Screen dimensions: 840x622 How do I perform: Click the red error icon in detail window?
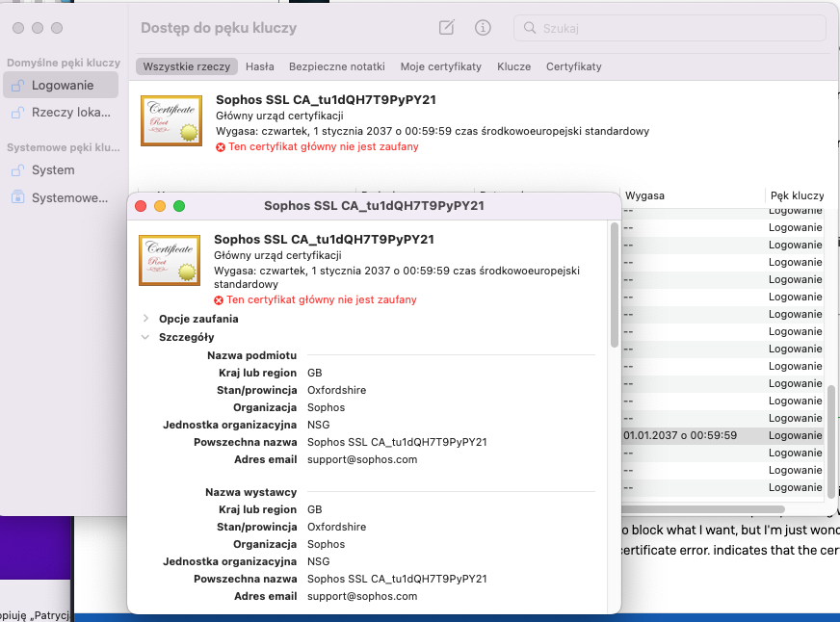tap(219, 300)
